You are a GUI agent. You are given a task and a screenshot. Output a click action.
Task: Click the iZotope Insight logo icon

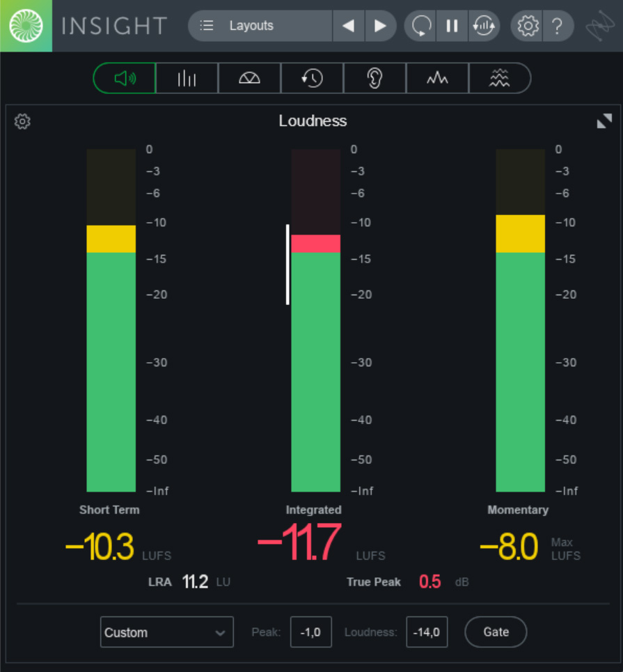click(x=26, y=26)
